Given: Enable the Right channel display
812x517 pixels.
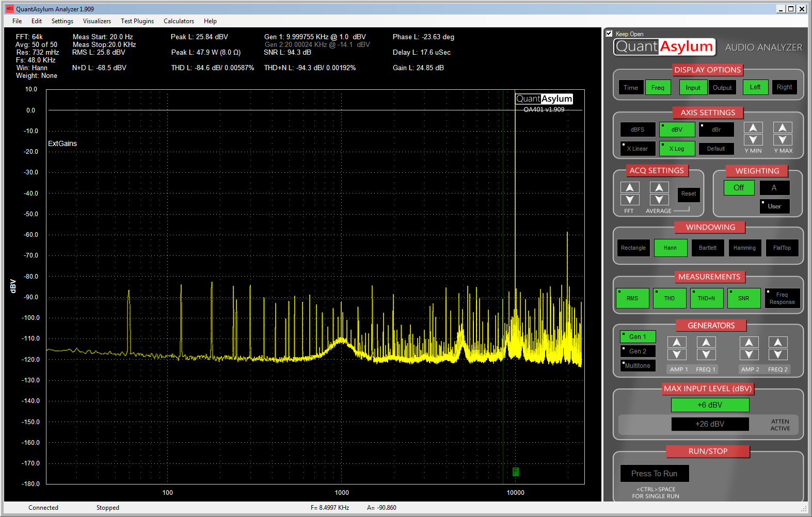Looking at the screenshot, I should click(x=784, y=87).
